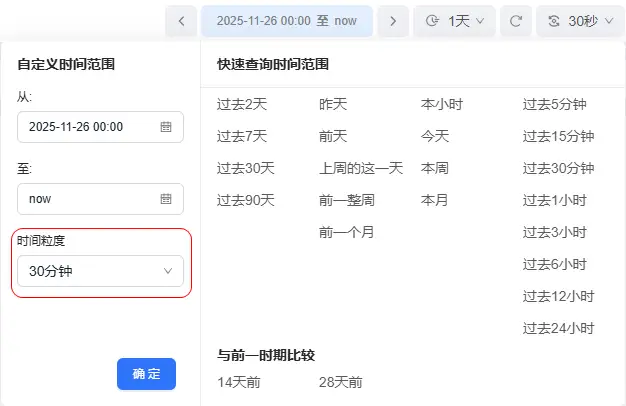Open the 1天 time span dropdown
626x406 pixels.
[x=455, y=21]
